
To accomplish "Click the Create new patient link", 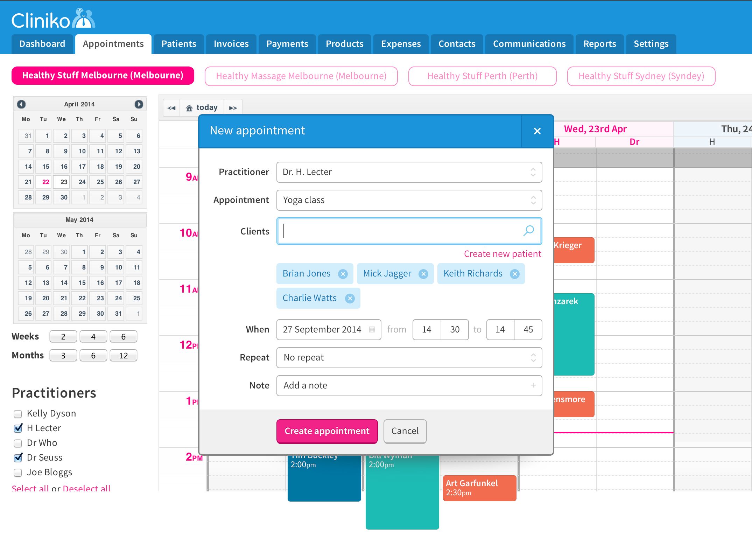I will (502, 254).
